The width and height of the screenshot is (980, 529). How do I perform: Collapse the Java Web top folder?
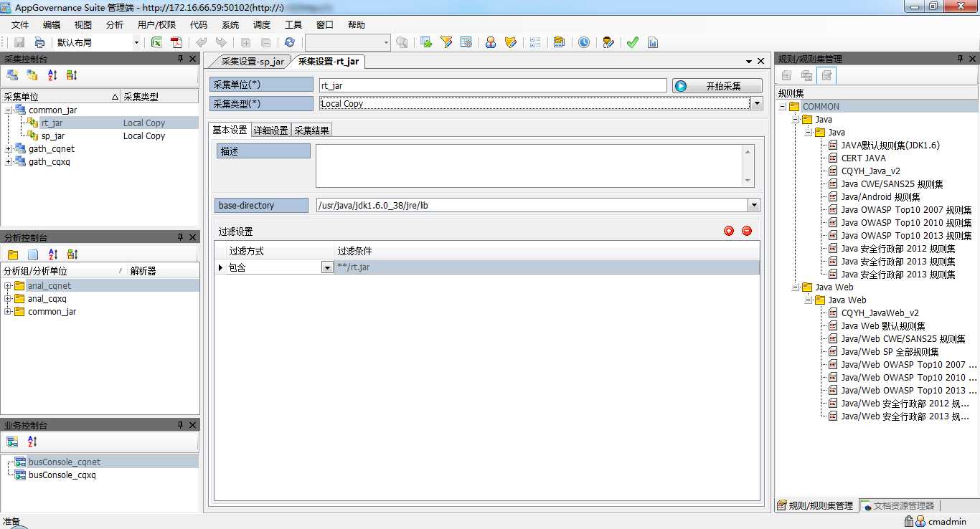(x=796, y=287)
